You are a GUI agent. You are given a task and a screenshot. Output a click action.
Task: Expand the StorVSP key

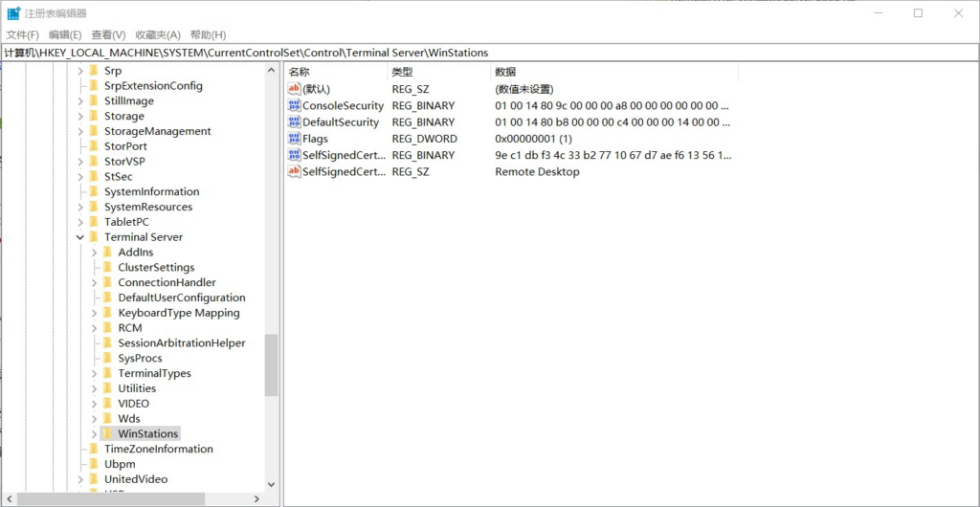[x=80, y=162]
